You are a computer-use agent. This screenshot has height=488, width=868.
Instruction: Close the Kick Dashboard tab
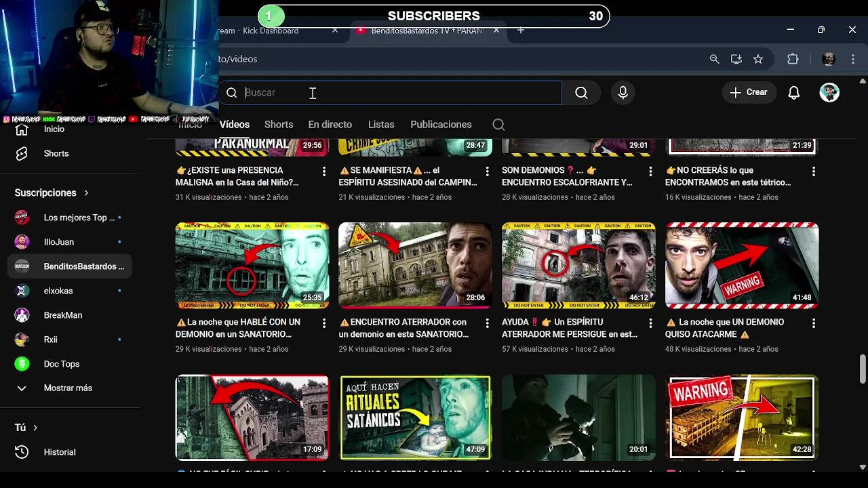click(335, 30)
